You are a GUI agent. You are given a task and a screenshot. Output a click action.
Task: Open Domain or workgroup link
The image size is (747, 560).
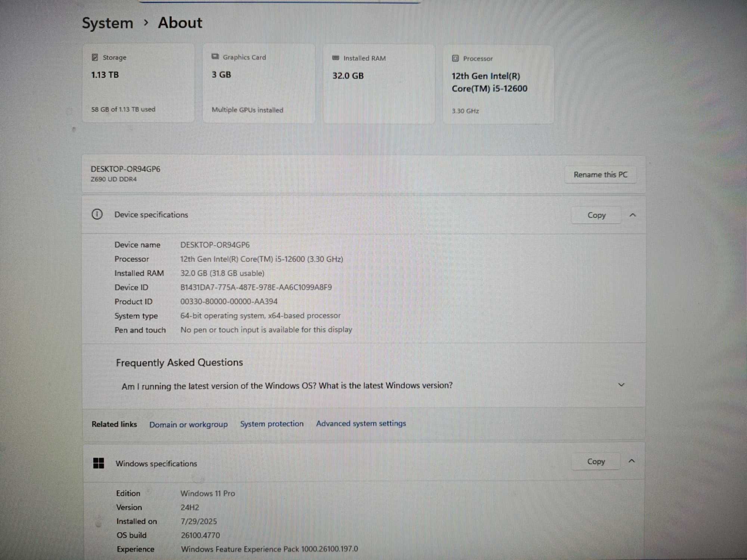click(x=188, y=424)
